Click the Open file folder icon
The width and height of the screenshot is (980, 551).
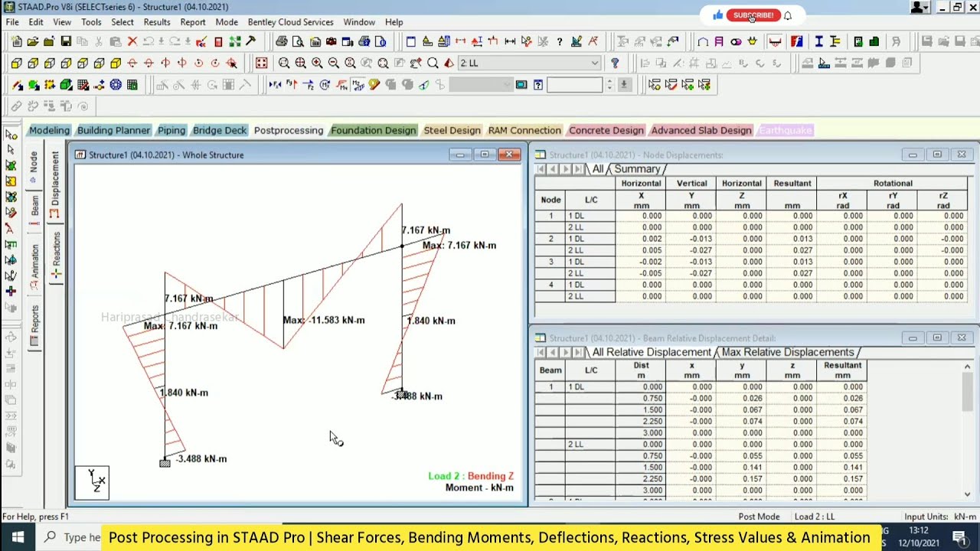(33, 41)
